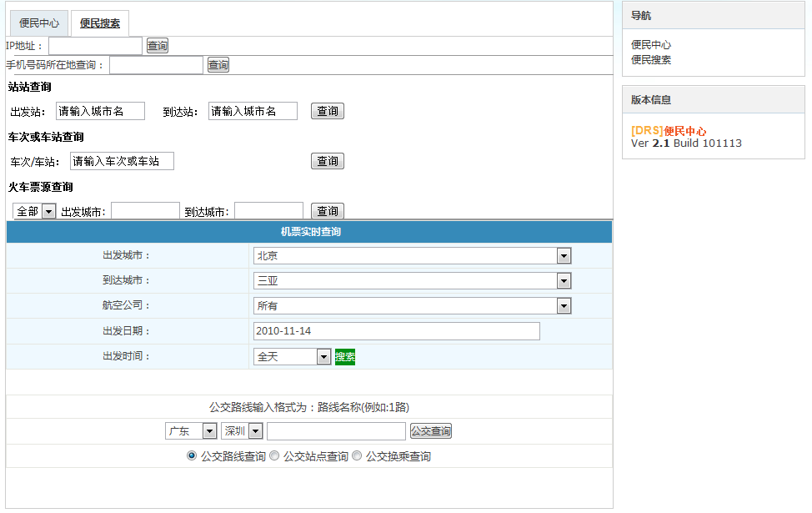812x513 pixels.
Task: Click 查询 button next to IP地址 field
Action: (158, 46)
